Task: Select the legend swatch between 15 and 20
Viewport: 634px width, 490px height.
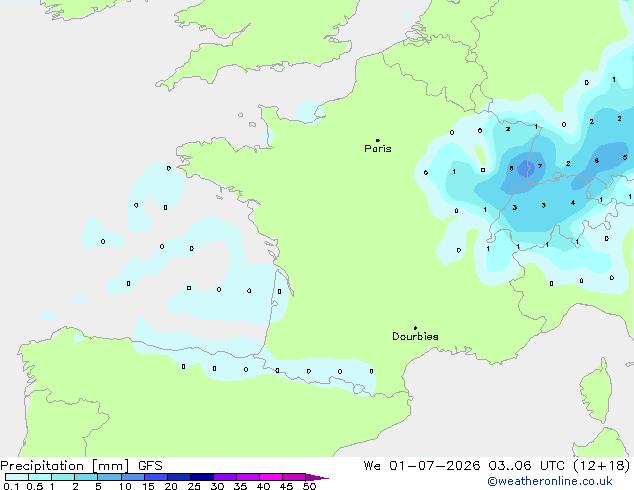Action: tap(156, 477)
